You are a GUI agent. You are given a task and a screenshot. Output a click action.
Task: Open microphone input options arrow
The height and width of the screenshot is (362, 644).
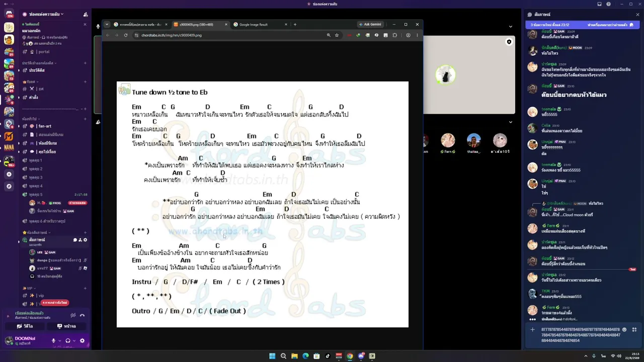click(x=60, y=341)
